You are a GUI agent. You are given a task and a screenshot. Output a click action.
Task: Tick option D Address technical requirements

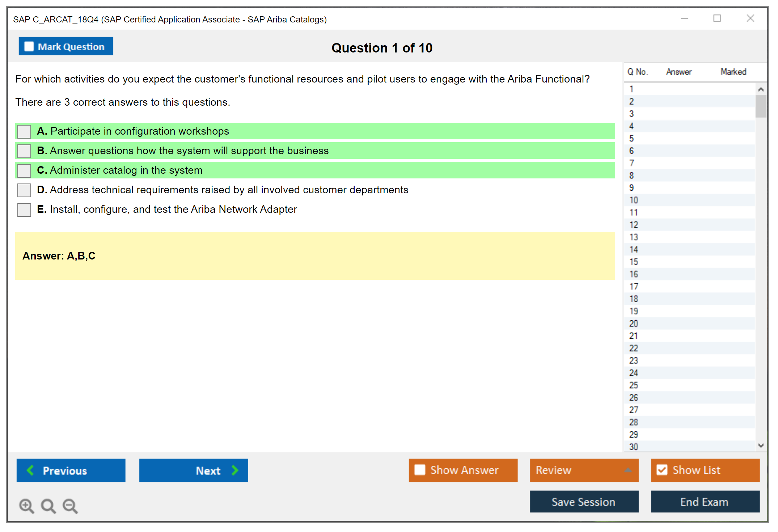tap(24, 190)
